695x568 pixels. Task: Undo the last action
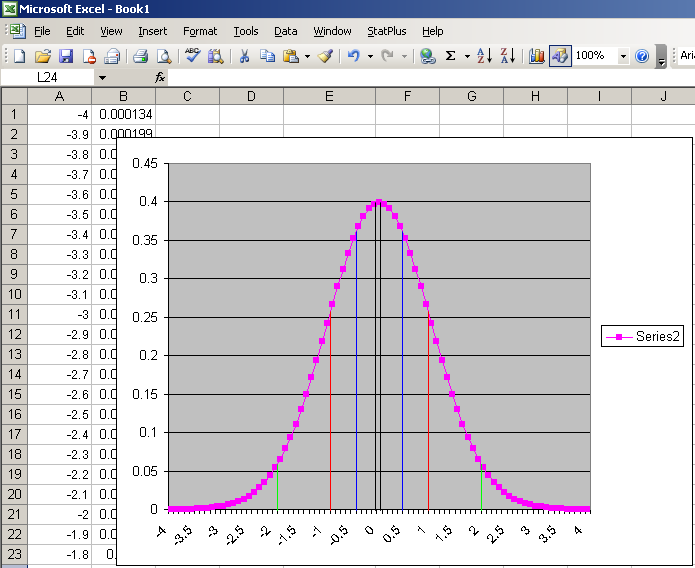pyautogui.click(x=354, y=56)
